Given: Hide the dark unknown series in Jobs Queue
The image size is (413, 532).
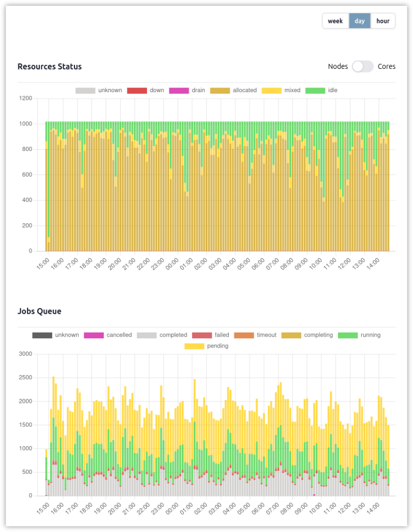Looking at the screenshot, I should [42, 335].
